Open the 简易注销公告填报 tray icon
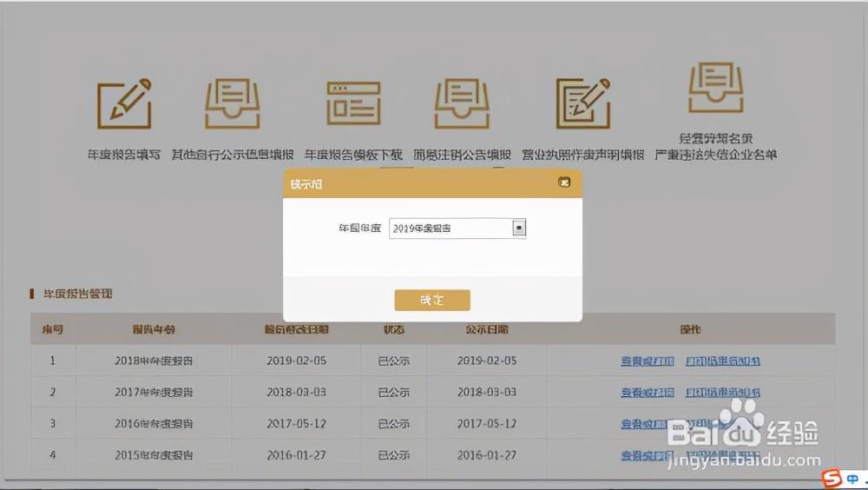This screenshot has width=868, height=490. (462, 103)
